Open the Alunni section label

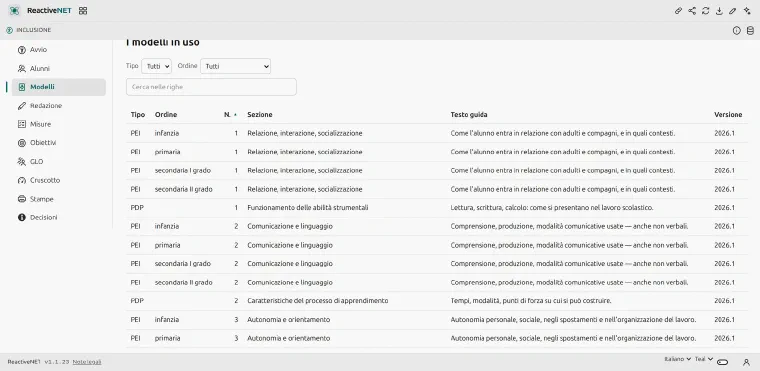point(40,68)
